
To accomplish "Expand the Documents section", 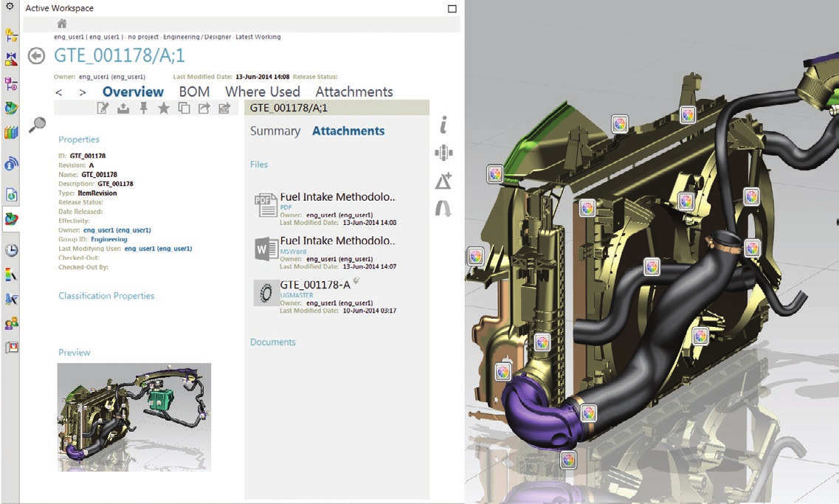I will tap(275, 342).
